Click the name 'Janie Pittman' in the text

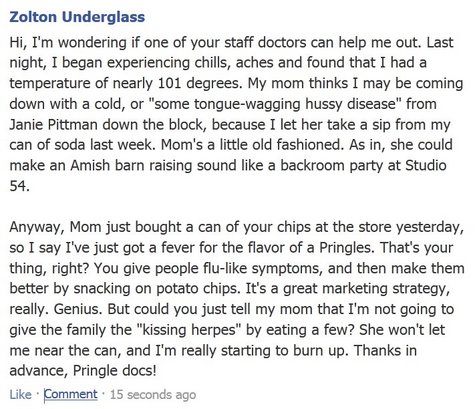coord(54,125)
